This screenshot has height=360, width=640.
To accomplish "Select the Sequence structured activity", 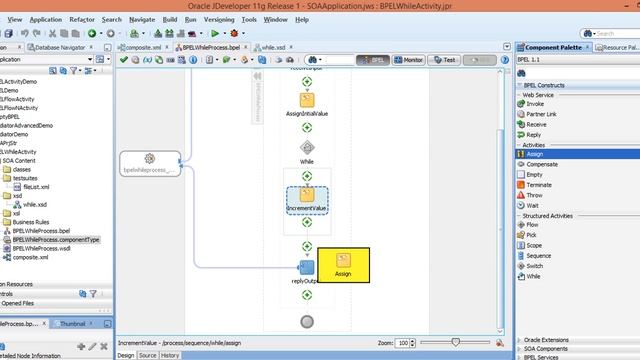I will pyautogui.click(x=534, y=256).
